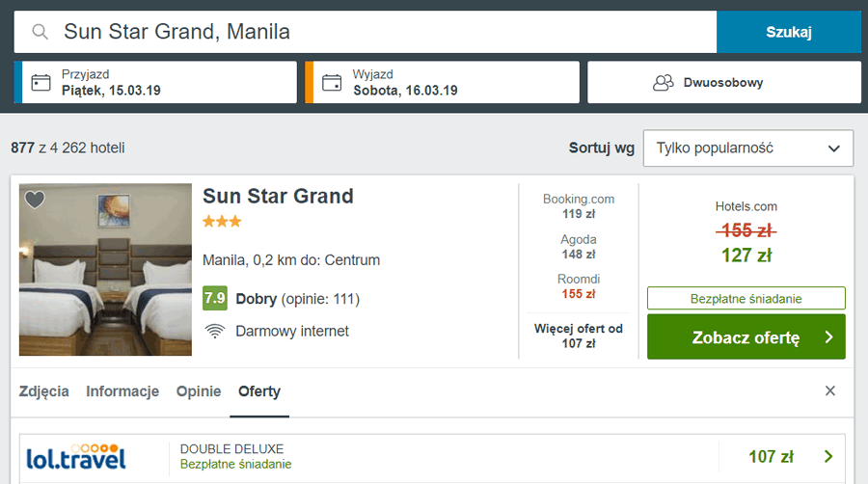
Task: Close the hotel details panel
Action: [830, 390]
